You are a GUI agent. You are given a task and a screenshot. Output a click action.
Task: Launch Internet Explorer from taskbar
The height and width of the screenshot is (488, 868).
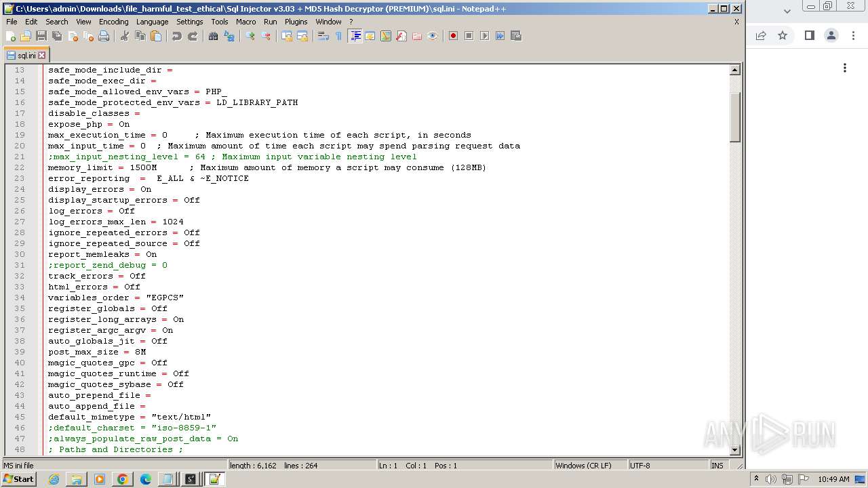coord(54,479)
